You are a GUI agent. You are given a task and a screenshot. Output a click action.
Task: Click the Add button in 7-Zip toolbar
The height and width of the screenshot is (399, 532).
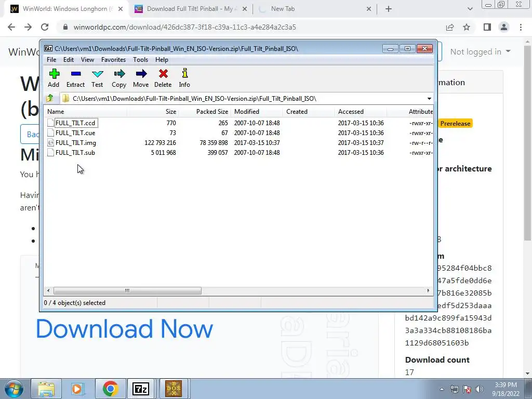tap(54, 78)
